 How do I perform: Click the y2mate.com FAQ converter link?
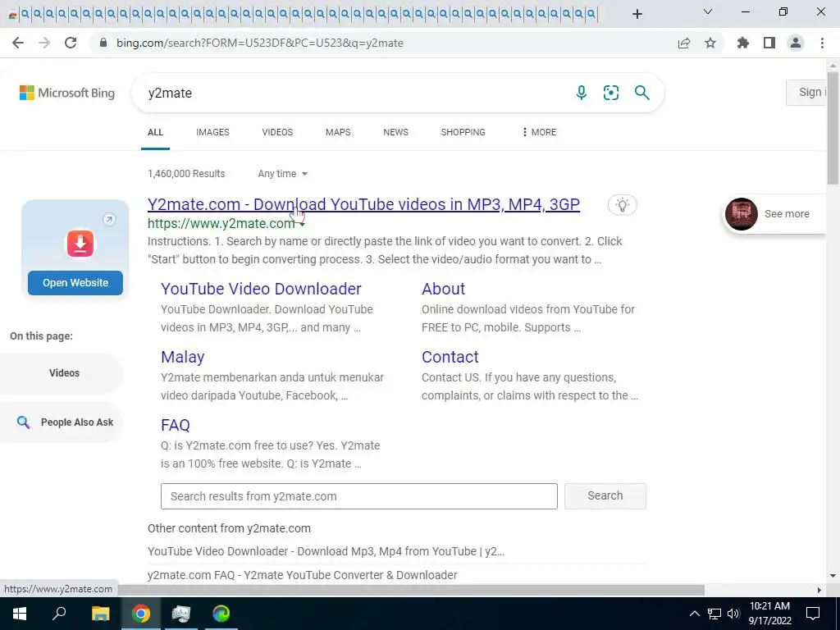302,575
